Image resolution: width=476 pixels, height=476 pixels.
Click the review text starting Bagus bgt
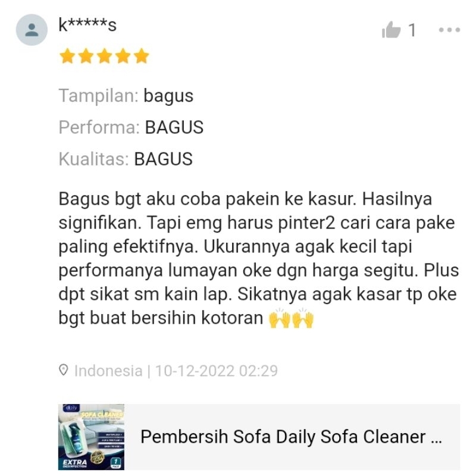(259, 259)
